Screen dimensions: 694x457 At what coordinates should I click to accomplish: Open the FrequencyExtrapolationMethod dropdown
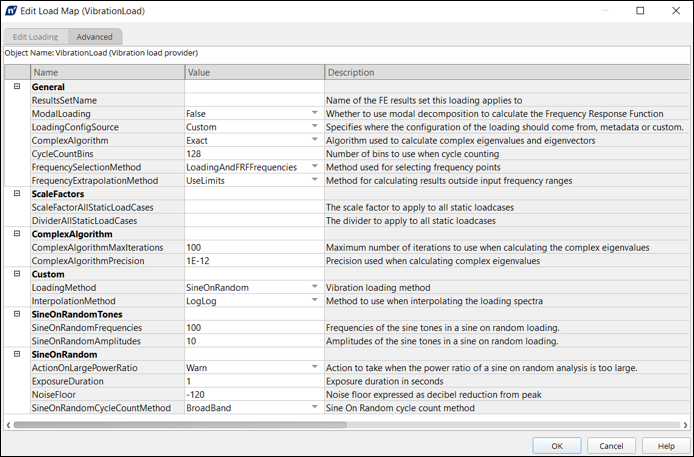pyautogui.click(x=314, y=180)
